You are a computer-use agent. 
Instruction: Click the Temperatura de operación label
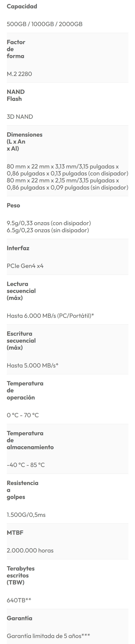click(x=25, y=390)
